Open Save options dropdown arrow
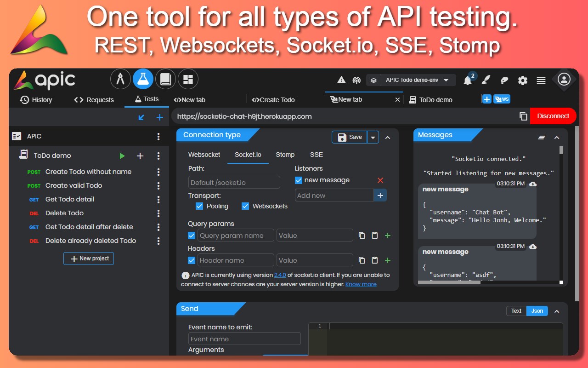The height and width of the screenshot is (368, 588). point(373,137)
